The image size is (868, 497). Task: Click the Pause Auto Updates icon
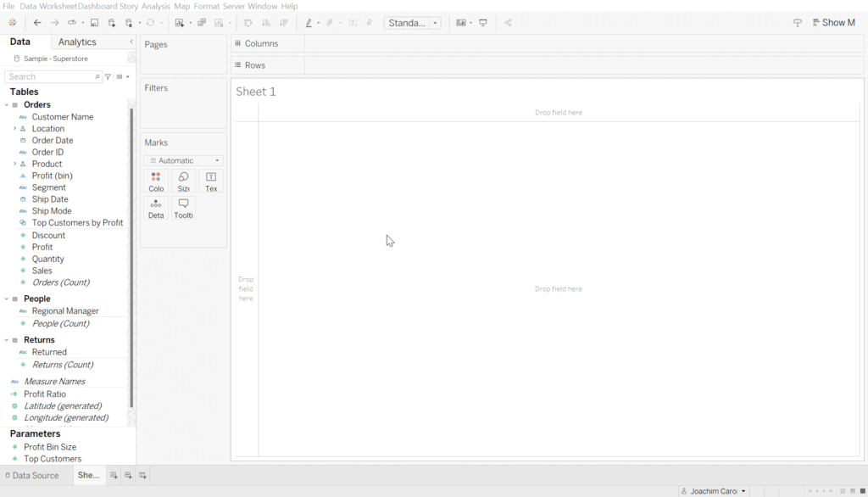point(129,23)
